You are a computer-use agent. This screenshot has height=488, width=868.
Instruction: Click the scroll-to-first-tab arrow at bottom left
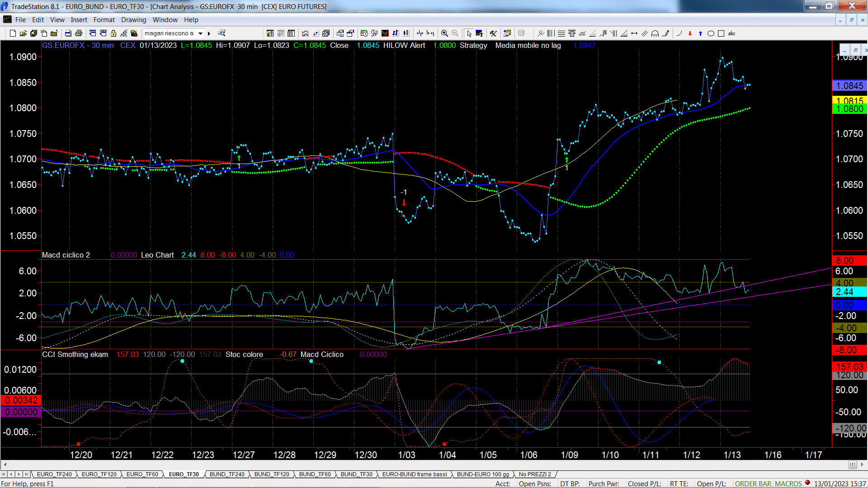pos(4,474)
